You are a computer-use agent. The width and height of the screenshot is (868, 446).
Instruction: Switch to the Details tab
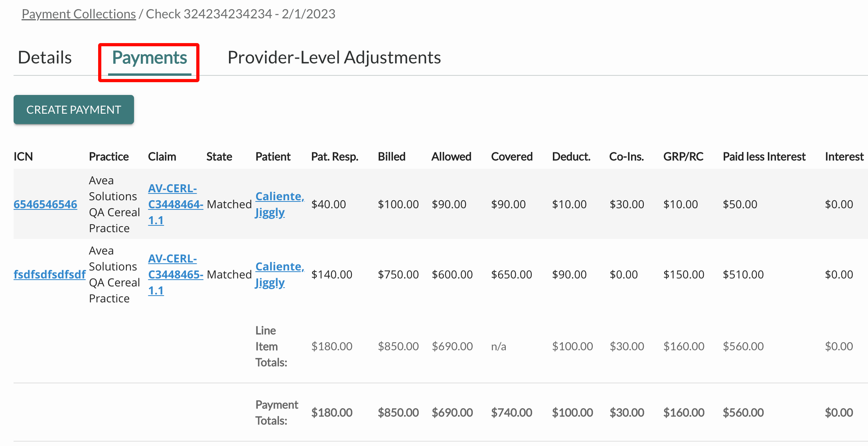(45, 57)
